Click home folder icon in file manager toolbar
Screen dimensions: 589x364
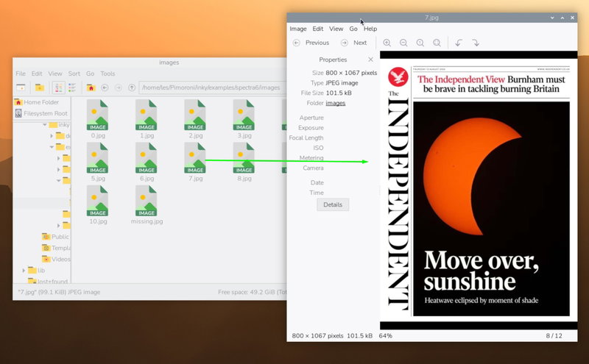[x=91, y=88]
